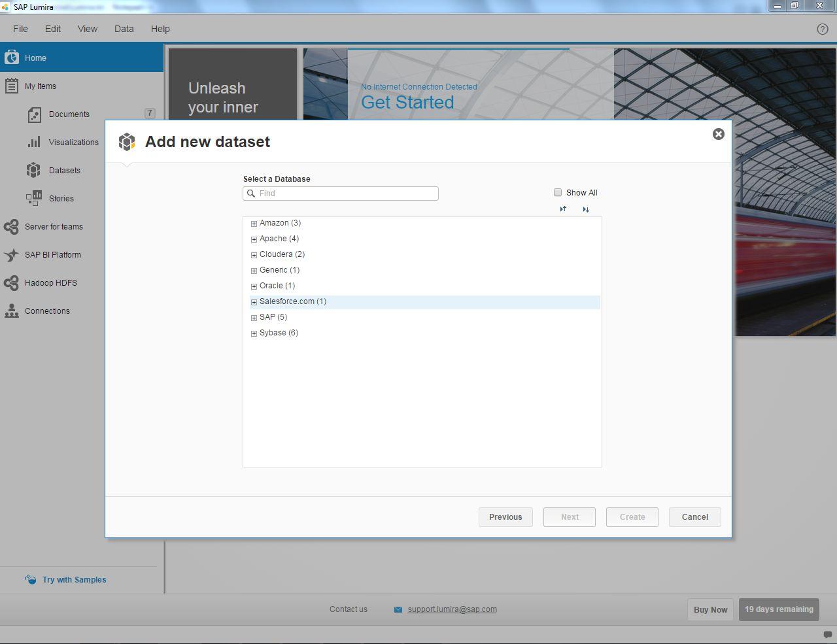837x644 pixels.
Task: Click the Next button
Action: 570,517
